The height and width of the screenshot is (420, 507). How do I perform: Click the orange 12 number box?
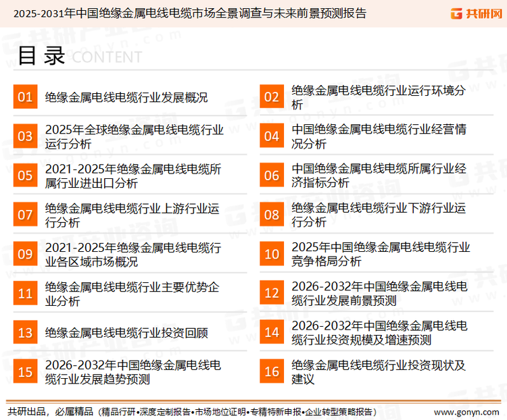pos(272,293)
